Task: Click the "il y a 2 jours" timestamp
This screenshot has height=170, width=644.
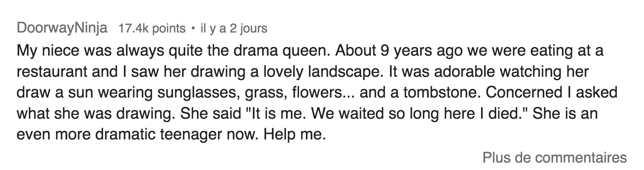Action: [233, 29]
